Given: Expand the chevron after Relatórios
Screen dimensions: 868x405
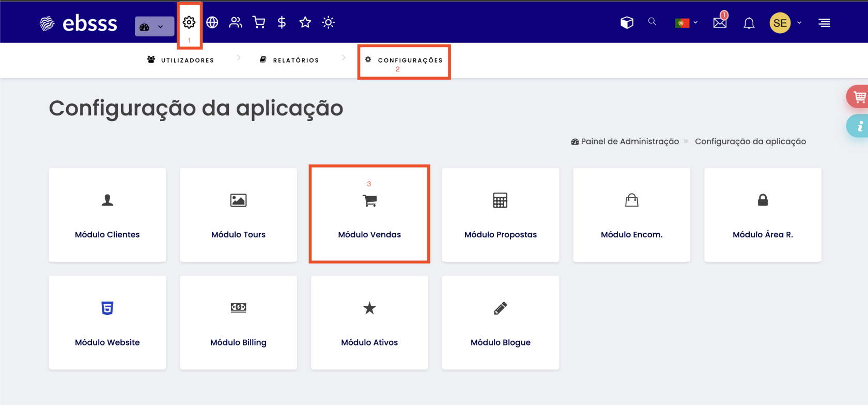Looking at the screenshot, I should point(344,58).
